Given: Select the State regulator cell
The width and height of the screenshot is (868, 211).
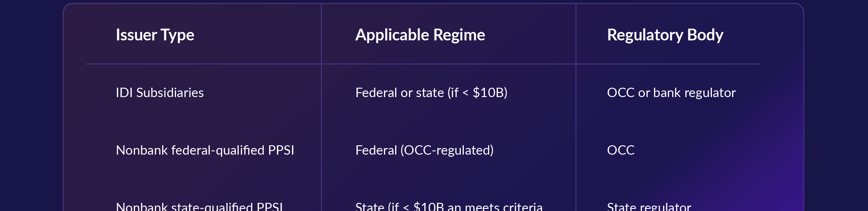Looking at the screenshot, I should pyautogui.click(x=649, y=206).
